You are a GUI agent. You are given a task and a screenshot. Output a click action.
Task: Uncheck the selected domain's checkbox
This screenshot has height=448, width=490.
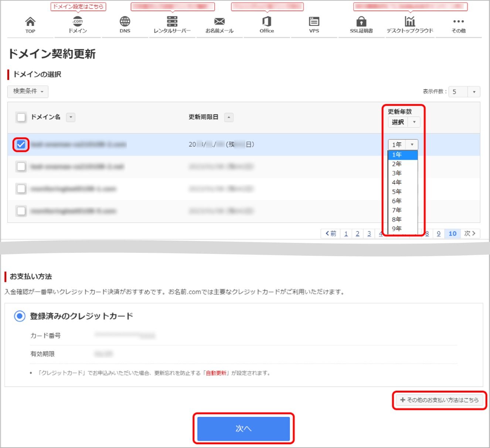coord(21,144)
